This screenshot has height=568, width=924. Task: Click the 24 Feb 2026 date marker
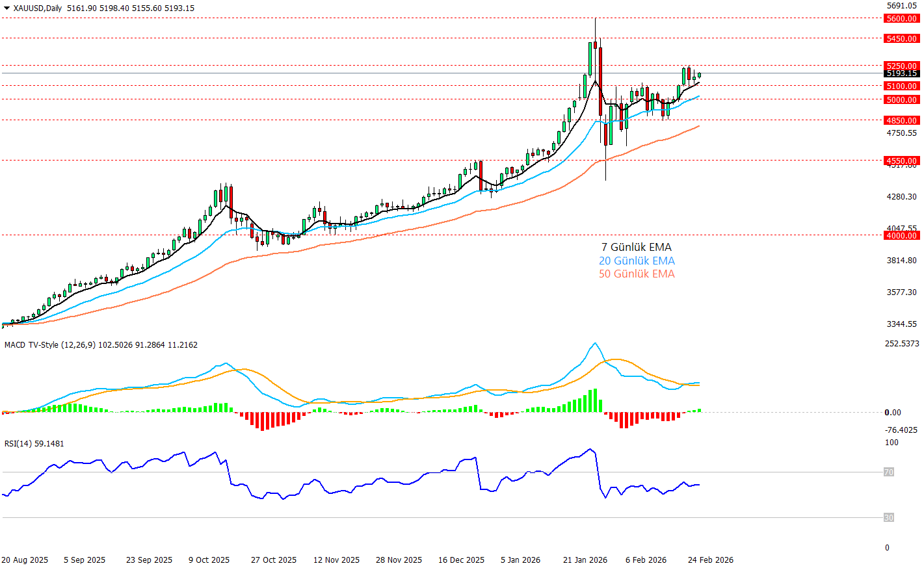(710, 560)
